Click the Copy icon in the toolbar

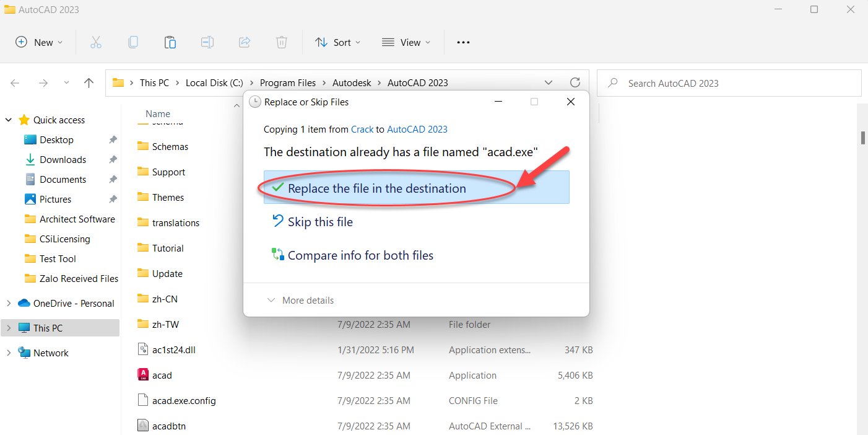[132, 42]
